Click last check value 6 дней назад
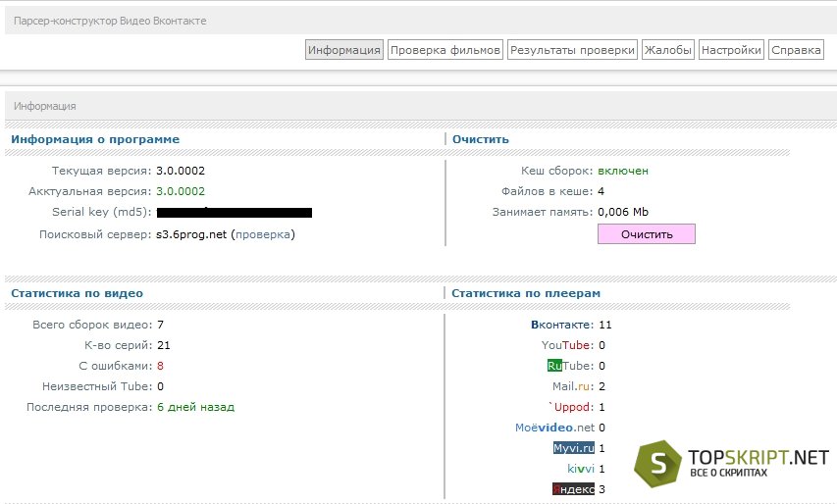Screen dimensions: 837x504 coord(195,407)
